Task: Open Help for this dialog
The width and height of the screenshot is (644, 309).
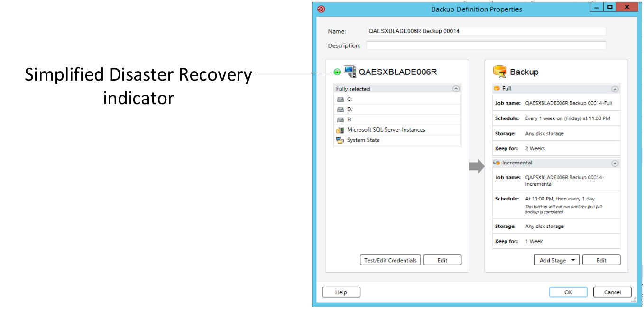Action: (x=341, y=292)
